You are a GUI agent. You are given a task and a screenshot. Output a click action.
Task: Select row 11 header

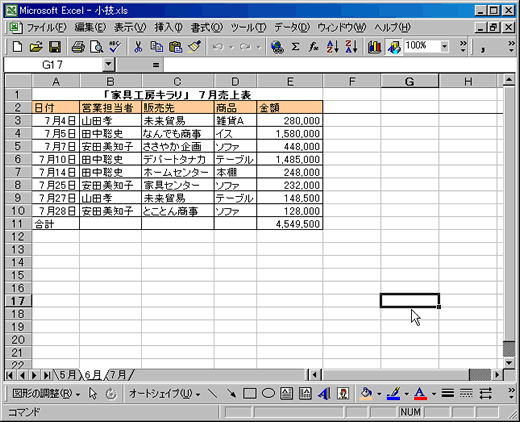18,224
